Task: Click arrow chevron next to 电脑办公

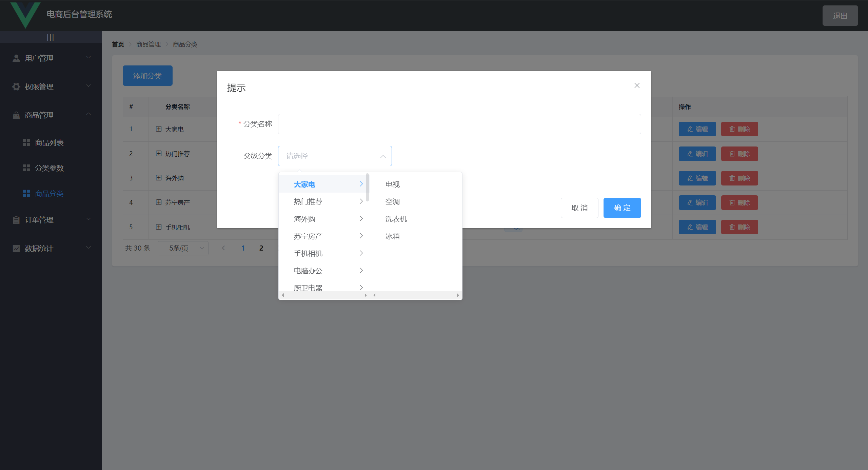Action: pos(361,270)
